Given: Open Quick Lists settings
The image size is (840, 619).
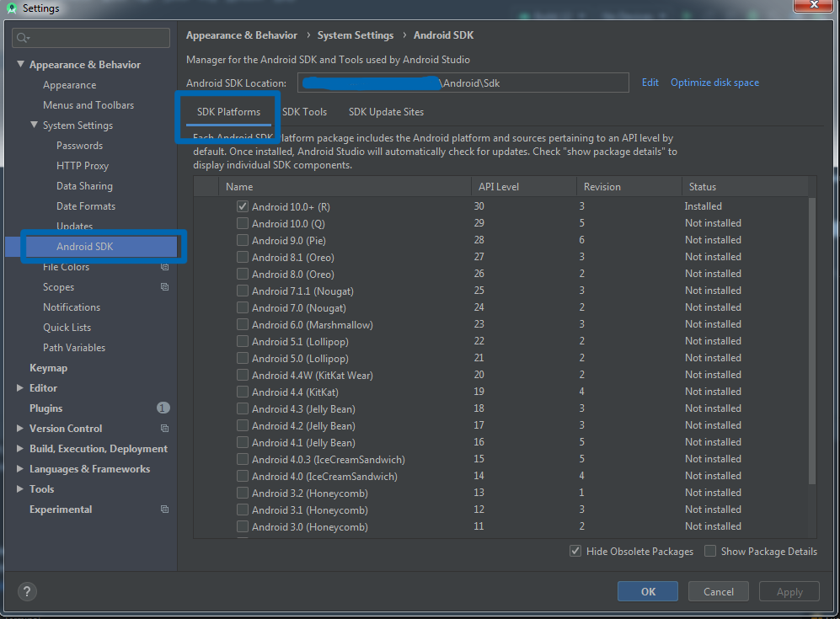Looking at the screenshot, I should point(67,327).
